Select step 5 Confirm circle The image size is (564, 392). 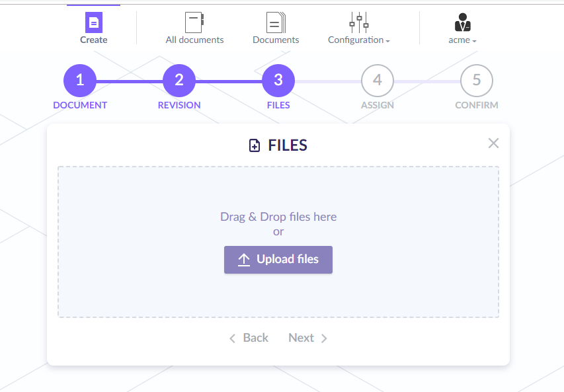coord(477,81)
